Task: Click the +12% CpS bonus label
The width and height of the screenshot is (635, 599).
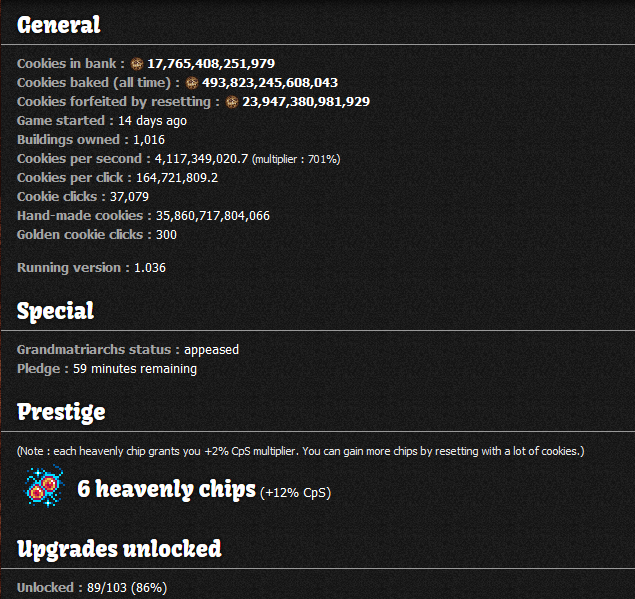Action: (x=296, y=493)
